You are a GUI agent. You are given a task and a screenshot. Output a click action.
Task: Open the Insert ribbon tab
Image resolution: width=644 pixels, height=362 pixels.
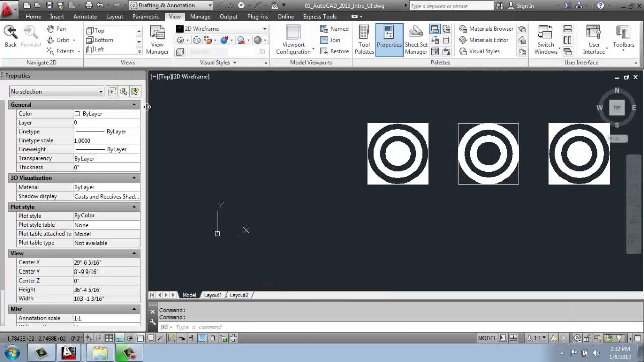57,16
